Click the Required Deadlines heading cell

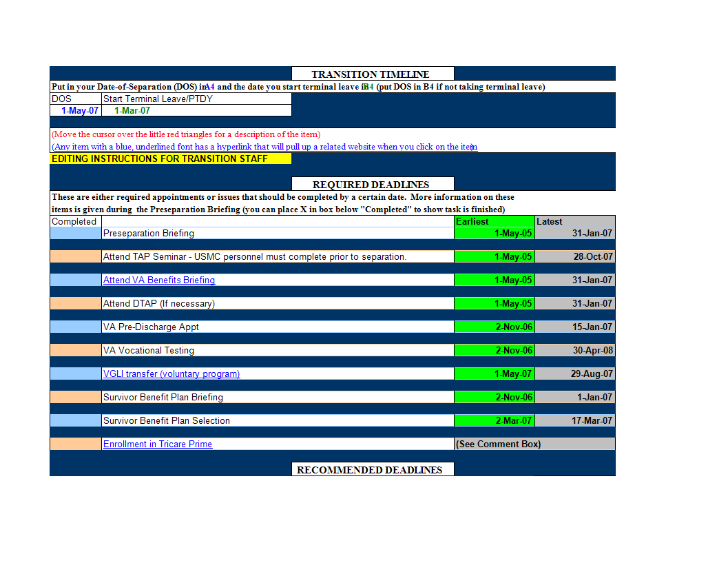point(372,184)
